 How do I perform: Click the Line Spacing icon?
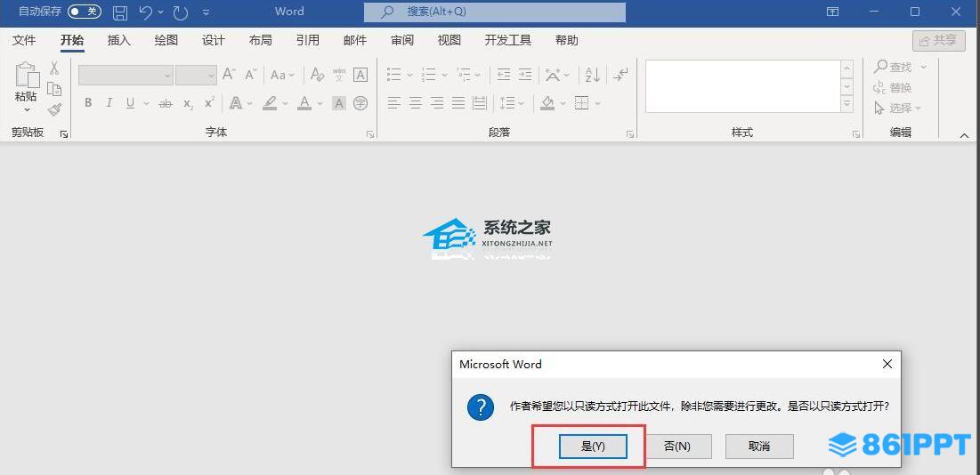pyautogui.click(x=506, y=103)
